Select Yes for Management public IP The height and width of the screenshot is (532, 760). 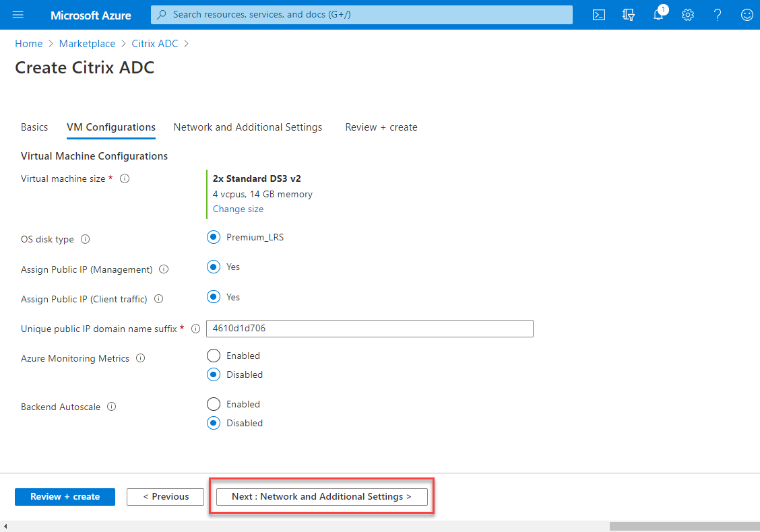tap(214, 267)
